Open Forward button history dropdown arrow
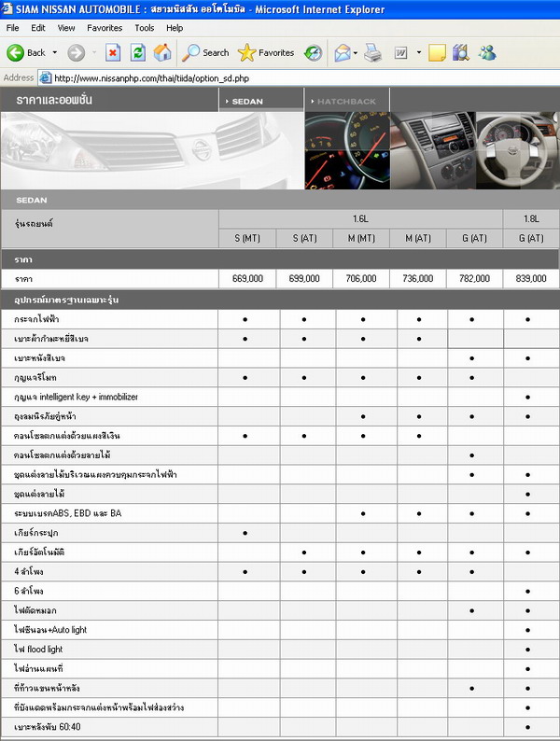The width and height of the screenshot is (560, 741). coord(94,52)
